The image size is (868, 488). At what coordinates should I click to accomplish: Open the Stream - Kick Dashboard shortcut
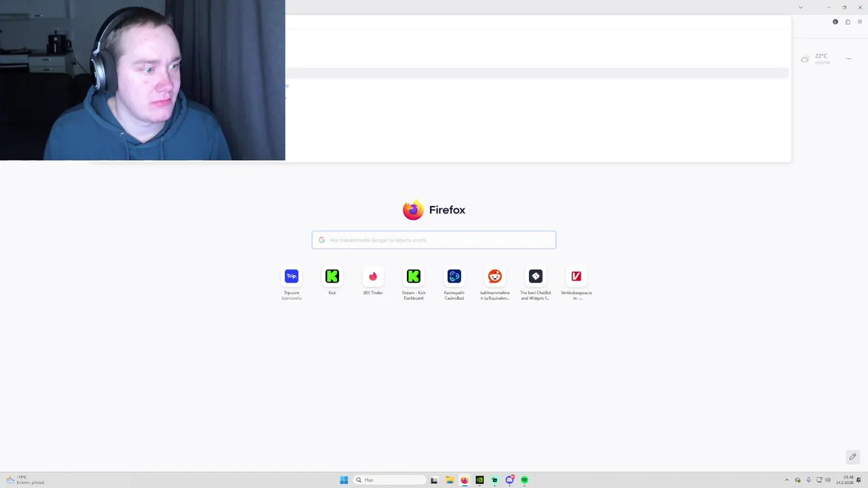click(x=414, y=283)
